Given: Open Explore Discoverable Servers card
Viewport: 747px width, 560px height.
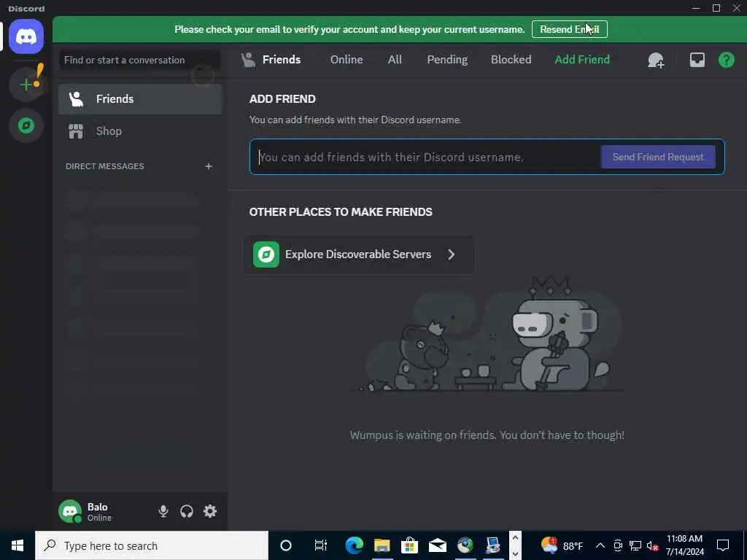Looking at the screenshot, I should (359, 254).
